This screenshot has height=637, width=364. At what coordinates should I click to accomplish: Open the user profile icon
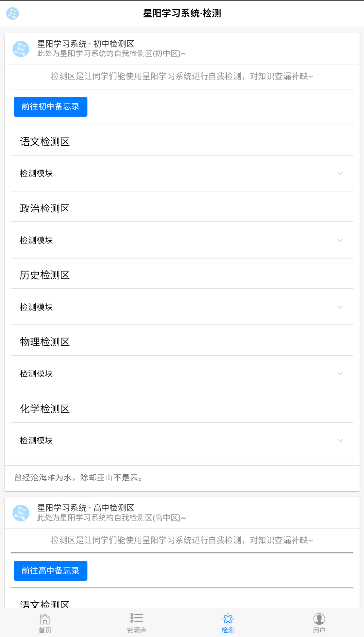319,619
